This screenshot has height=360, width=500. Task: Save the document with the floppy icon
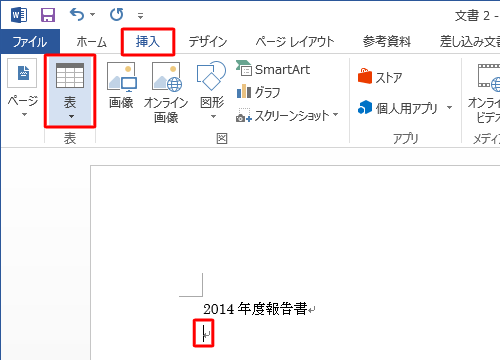tap(48, 15)
